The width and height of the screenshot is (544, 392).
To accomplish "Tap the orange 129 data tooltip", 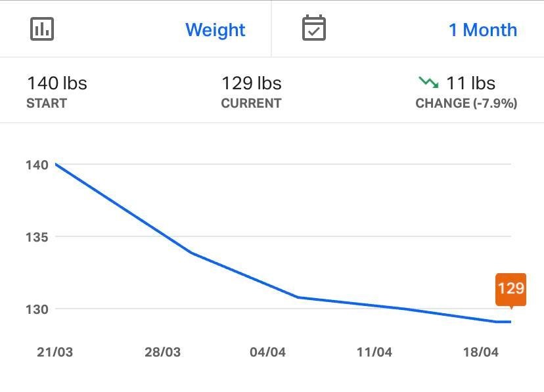I will pos(510,290).
